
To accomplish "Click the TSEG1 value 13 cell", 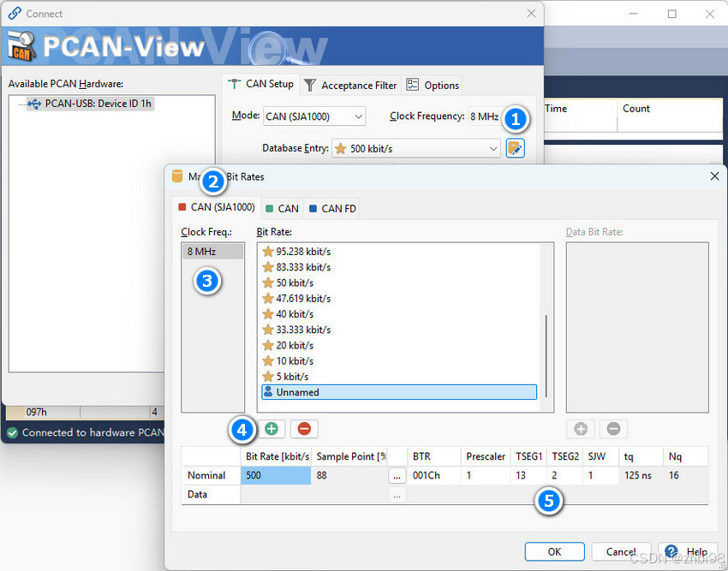I will pyautogui.click(x=528, y=475).
